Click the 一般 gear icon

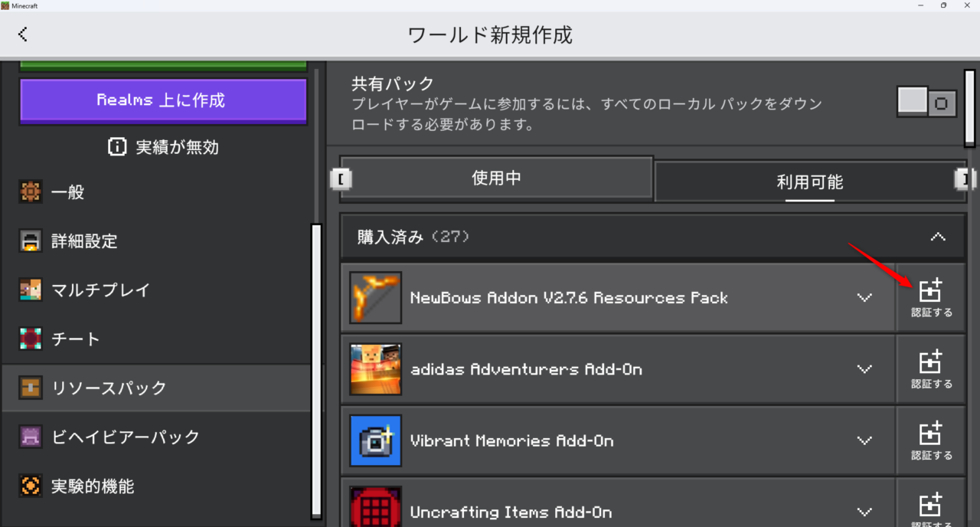pyautogui.click(x=31, y=192)
